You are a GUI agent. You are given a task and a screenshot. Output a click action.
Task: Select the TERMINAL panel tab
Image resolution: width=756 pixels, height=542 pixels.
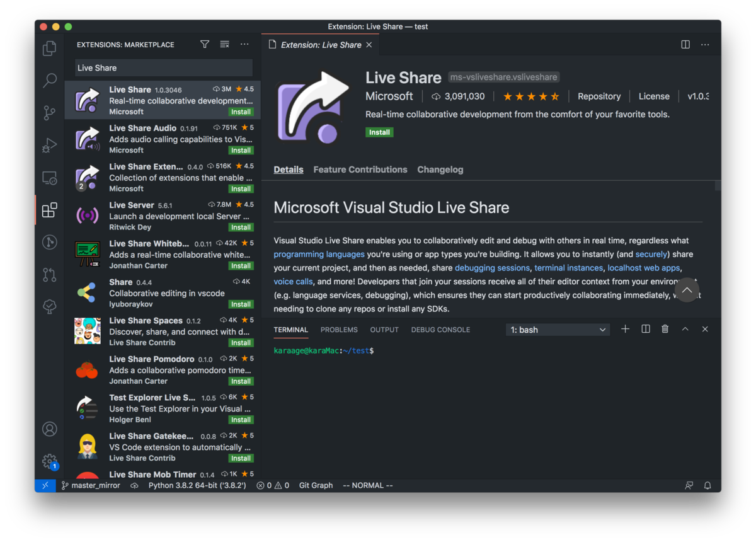coord(291,330)
